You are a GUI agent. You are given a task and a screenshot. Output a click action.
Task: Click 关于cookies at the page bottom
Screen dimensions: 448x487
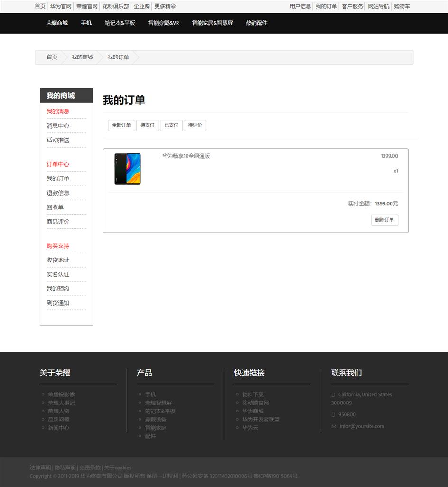(x=118, y=468)
